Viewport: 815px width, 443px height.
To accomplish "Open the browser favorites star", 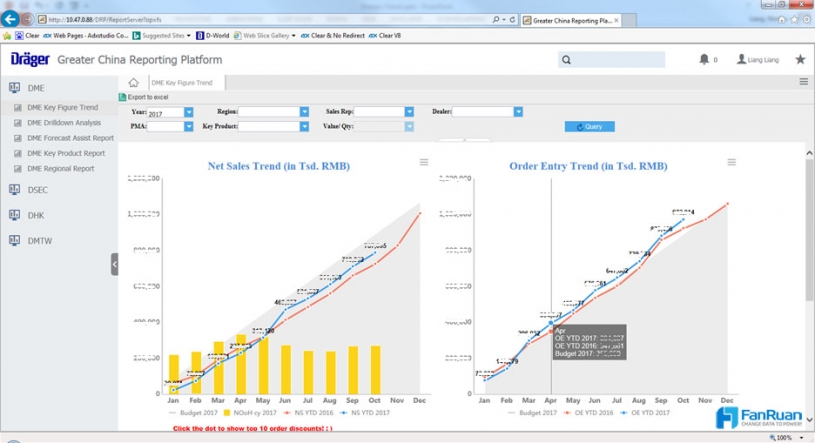I will tap(794, 19).
